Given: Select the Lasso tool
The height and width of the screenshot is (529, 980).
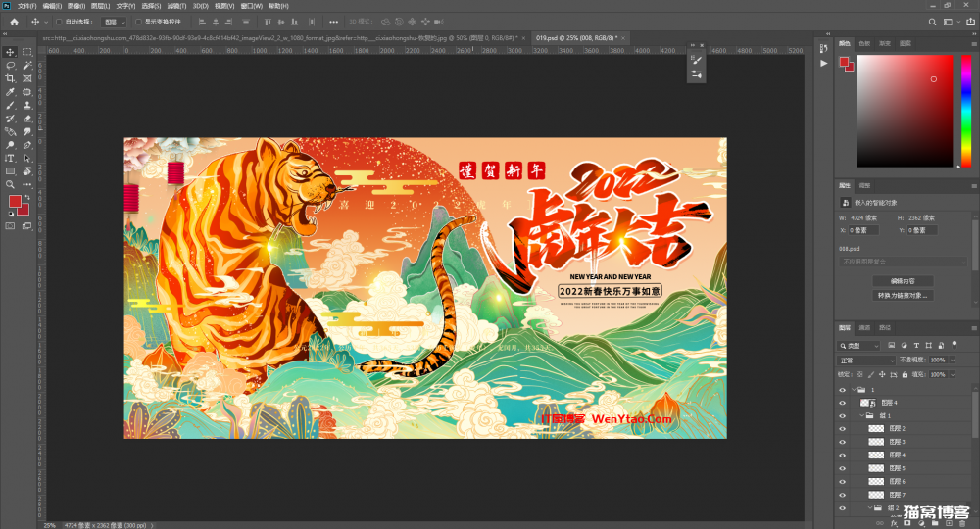Looking at the screenshot, I should point(10,66).
